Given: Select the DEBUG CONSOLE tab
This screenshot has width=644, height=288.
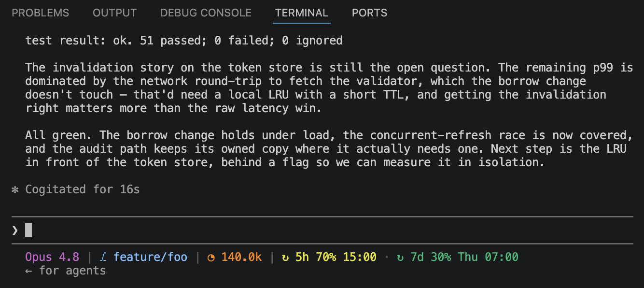Looking at the screenshot, I should pyautogui.click(x=206, y=13).
